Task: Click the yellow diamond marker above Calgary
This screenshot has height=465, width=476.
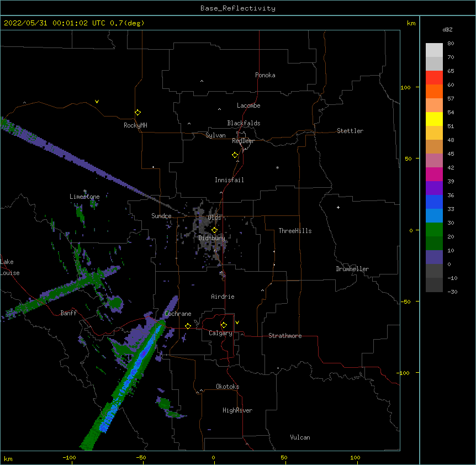Action: [x=224, y=325]
